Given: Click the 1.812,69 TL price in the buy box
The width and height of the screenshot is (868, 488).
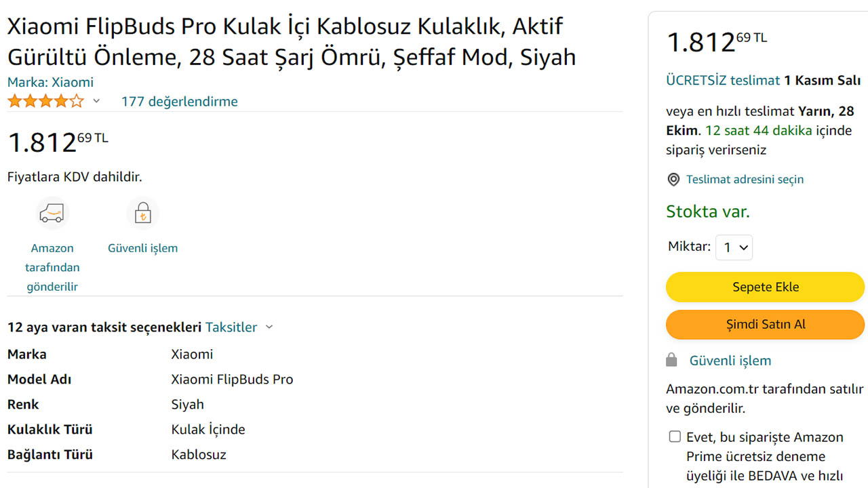Looking at the screenshot, I should (716, 42).
